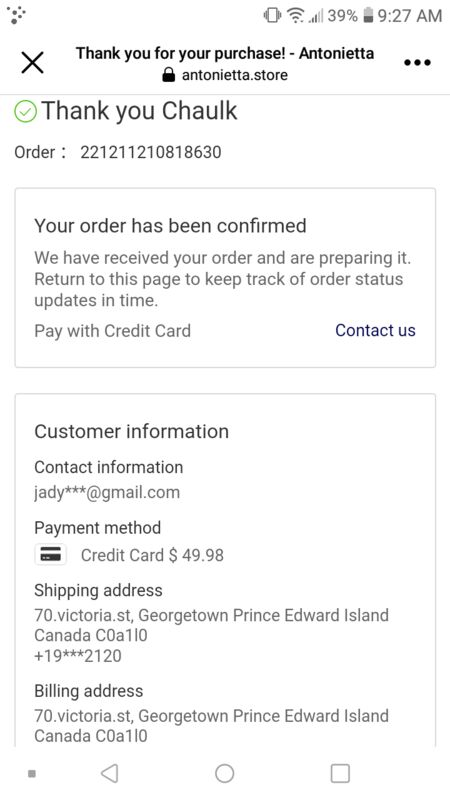Tap the Android home circle button
This screenshot has width=450, height=800.
(x=224, y=773)
